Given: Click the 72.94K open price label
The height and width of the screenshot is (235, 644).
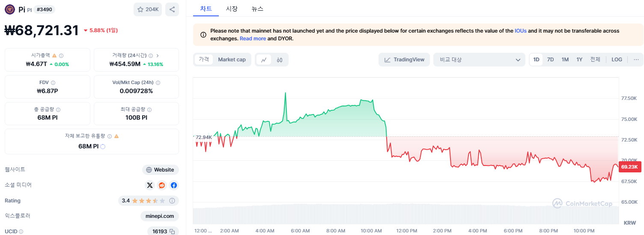Looking at the screenshot, I should [203, 137].
